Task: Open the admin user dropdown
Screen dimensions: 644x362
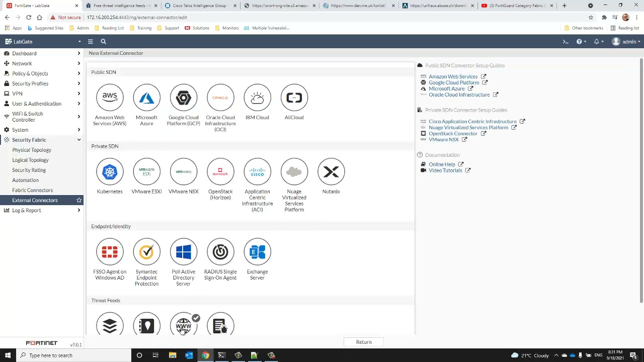Action: 626,42
